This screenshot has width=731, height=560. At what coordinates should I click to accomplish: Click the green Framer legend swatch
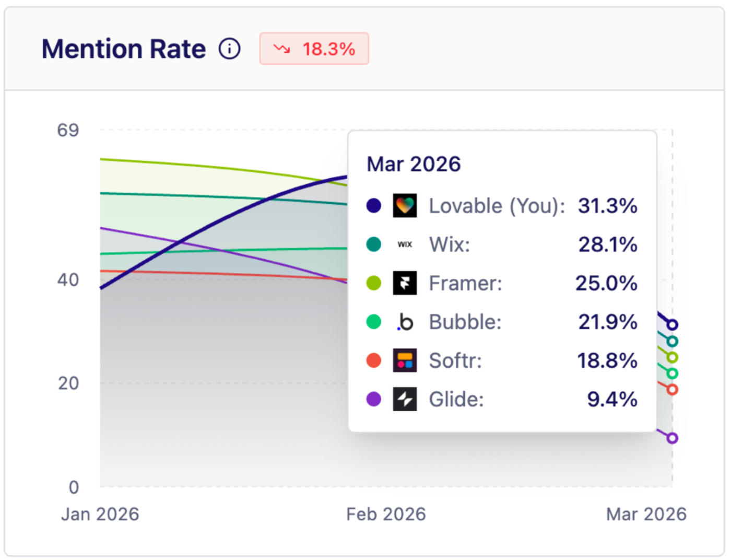[x=373, y=283]
